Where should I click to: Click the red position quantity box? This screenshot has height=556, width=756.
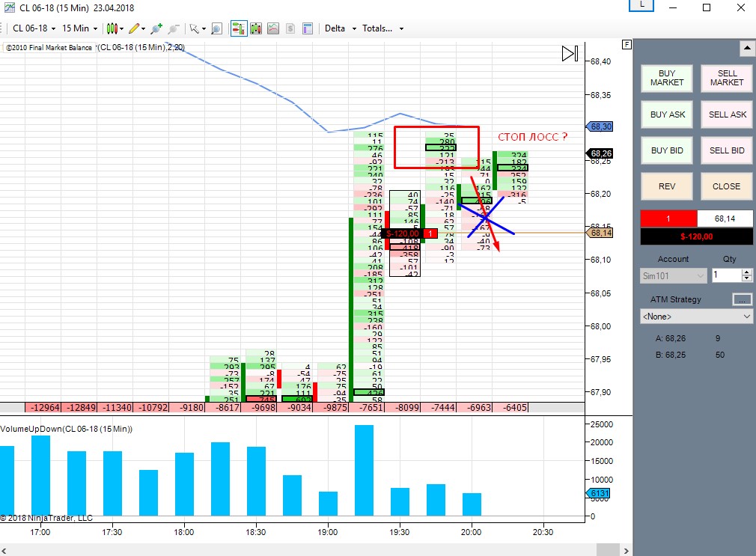click(x=668, y=219)
